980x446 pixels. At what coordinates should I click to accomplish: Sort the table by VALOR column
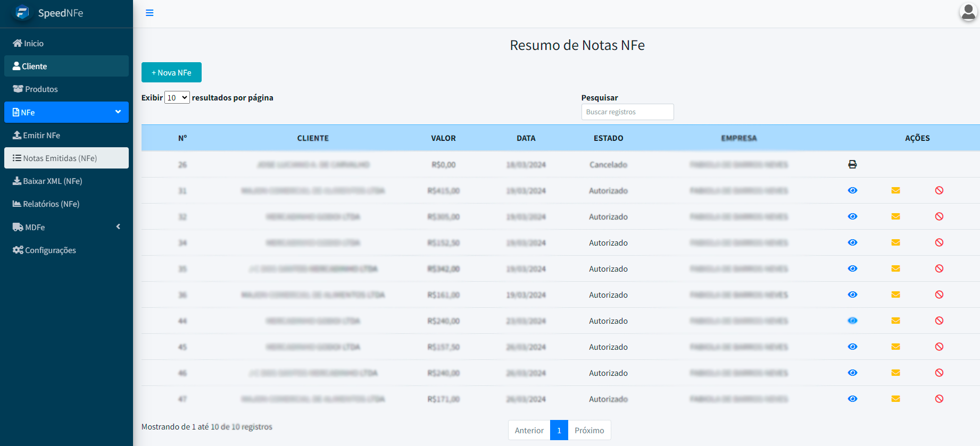pyautogui.click(x=443, y=138)
